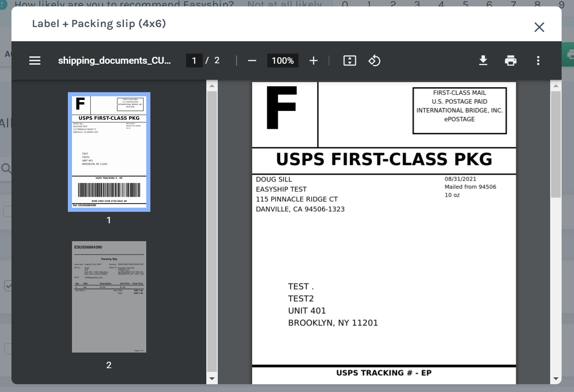Click the document scrollbar down arrow

pyautogui.click(x=556, y=378)
